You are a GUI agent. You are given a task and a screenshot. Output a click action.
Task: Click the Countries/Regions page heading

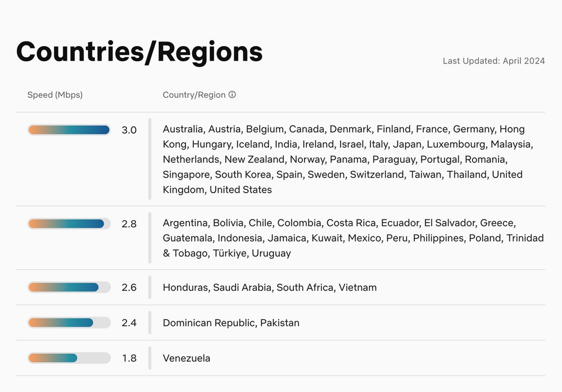139,52
